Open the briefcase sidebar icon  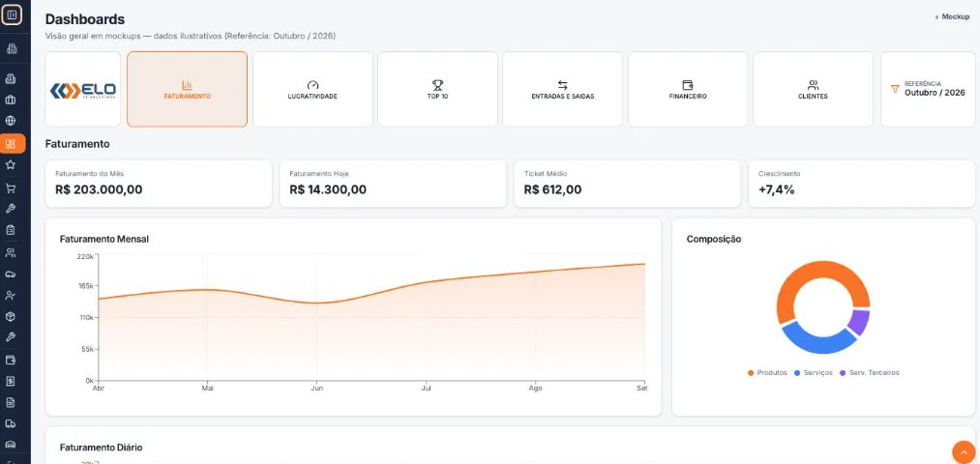click(11, 100)
